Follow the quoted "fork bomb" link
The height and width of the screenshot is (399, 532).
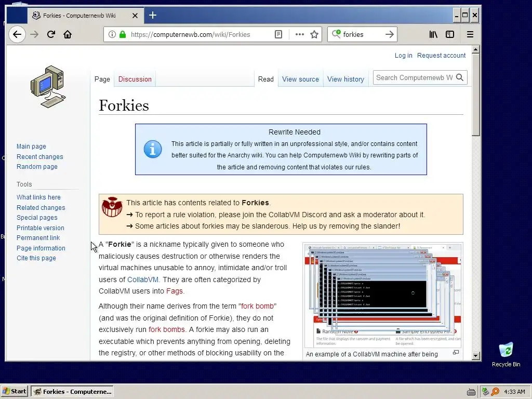pos(257,306)
